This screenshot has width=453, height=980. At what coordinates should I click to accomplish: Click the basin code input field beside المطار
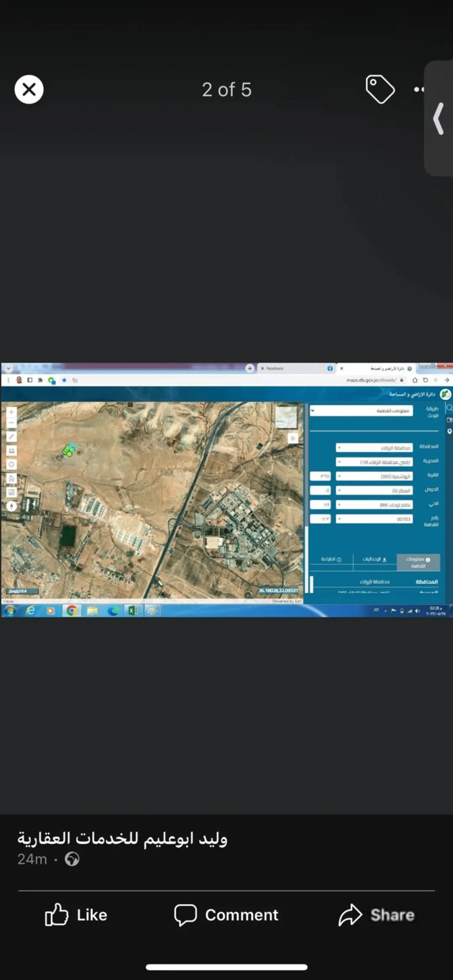pos(320,491)
